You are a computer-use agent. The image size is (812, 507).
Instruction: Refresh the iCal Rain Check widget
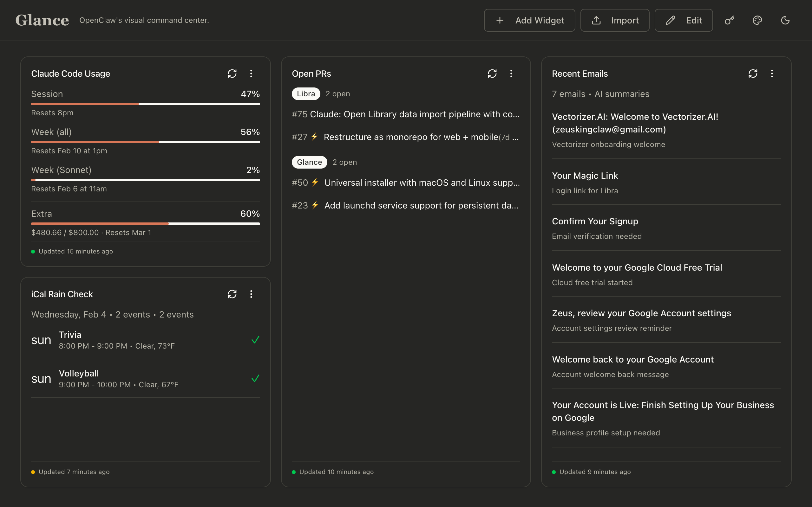[x=232, y=294]
